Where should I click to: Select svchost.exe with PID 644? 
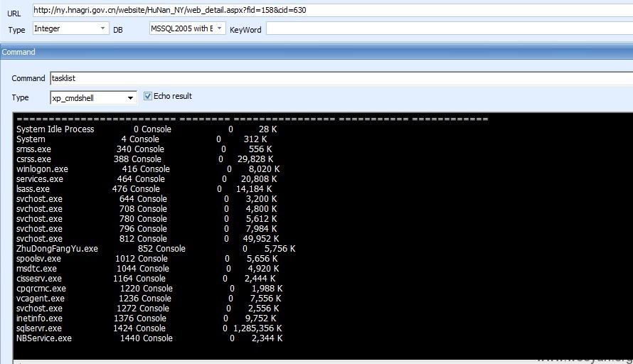coord(147,199)
